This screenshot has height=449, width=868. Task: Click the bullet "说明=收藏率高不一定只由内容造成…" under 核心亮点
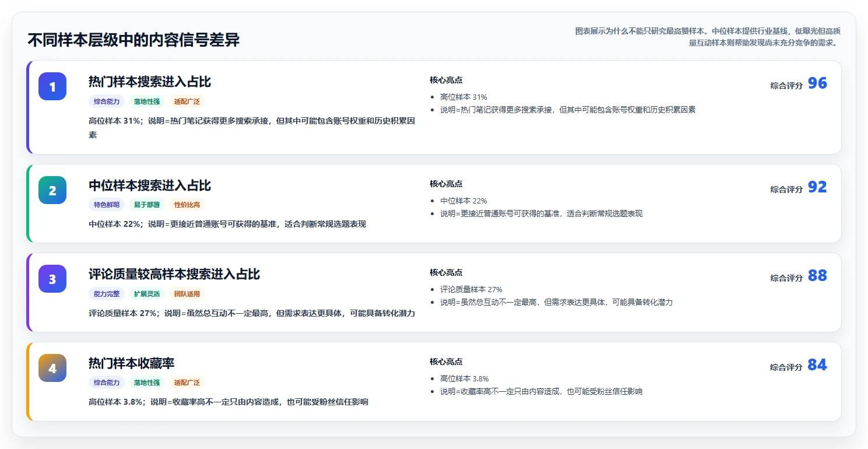tap(541, 391)
